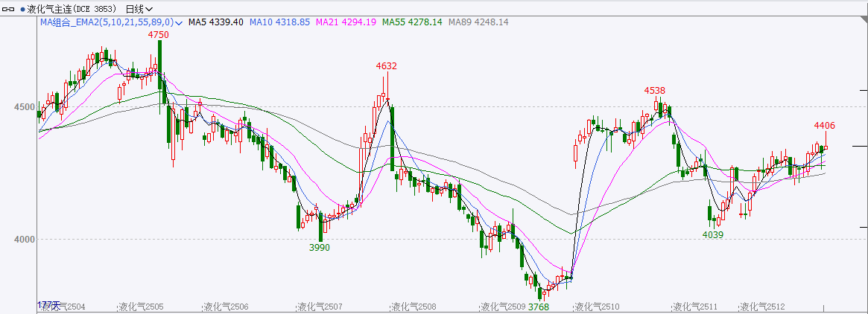Viewport: 868px width, 314px height.
Task: Click the 液化气2512 contract on time axis
Action: point(761,307)
